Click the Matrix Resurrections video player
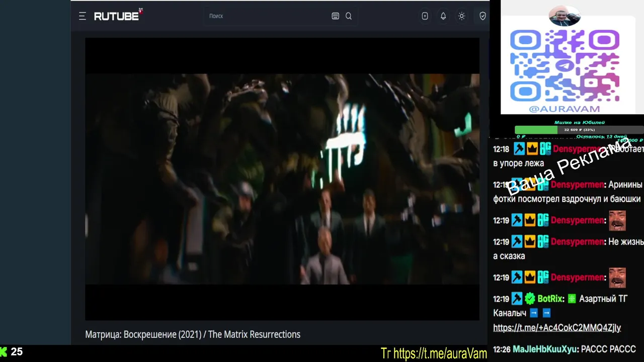 [x=282, y=179]
